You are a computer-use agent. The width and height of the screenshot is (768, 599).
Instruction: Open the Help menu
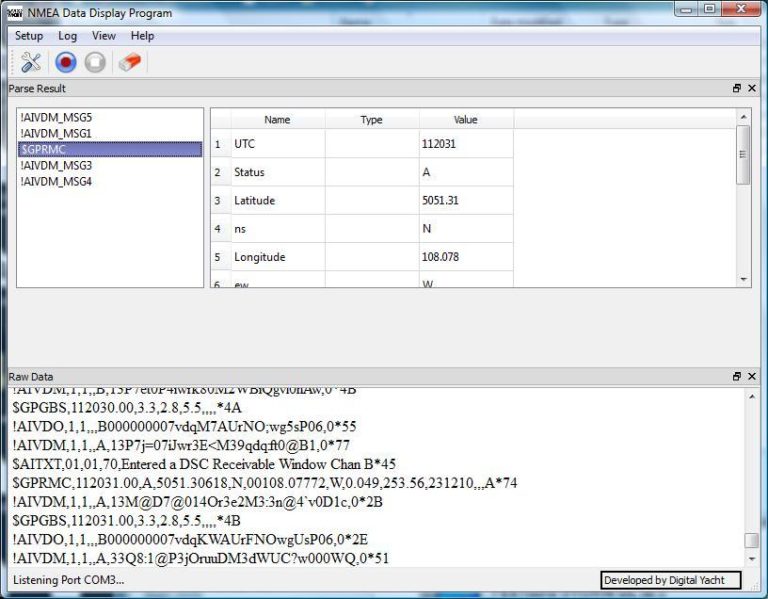[x=143, y=36]
